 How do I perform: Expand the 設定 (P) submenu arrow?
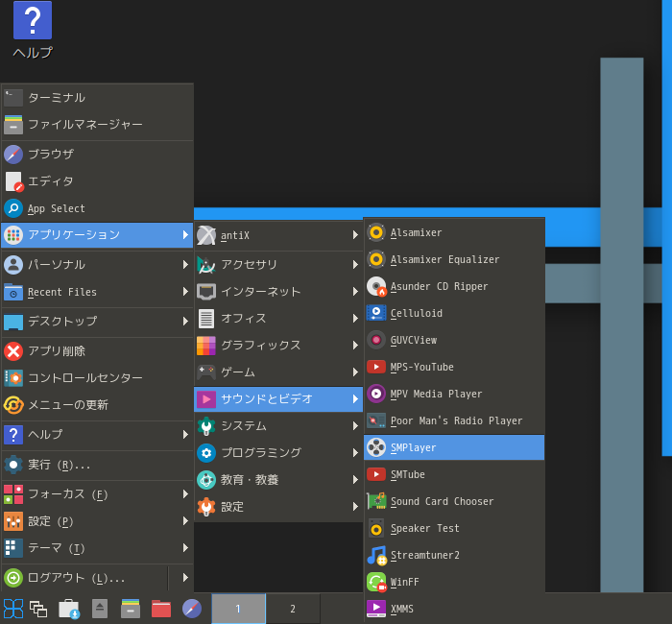click(185, 521)
